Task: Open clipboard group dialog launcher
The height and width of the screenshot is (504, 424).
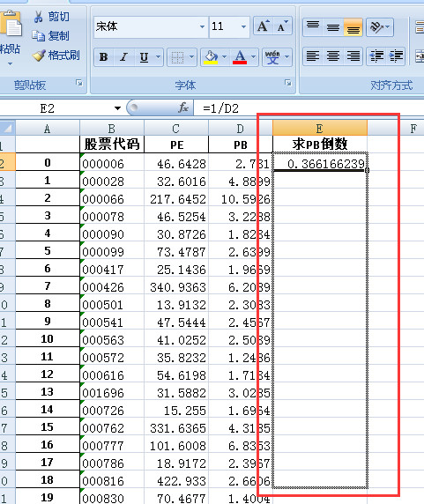Action: click(79, 83)
